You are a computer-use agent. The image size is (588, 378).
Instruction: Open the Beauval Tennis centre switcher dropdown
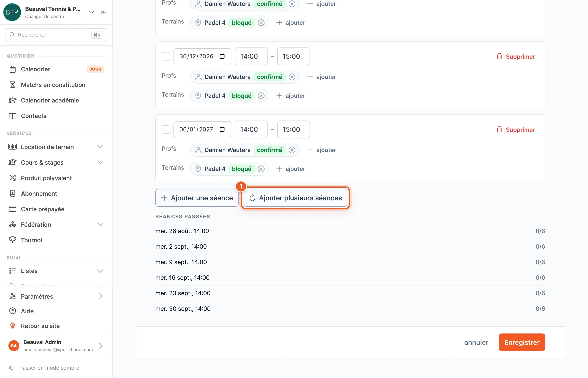pos(91,12)
